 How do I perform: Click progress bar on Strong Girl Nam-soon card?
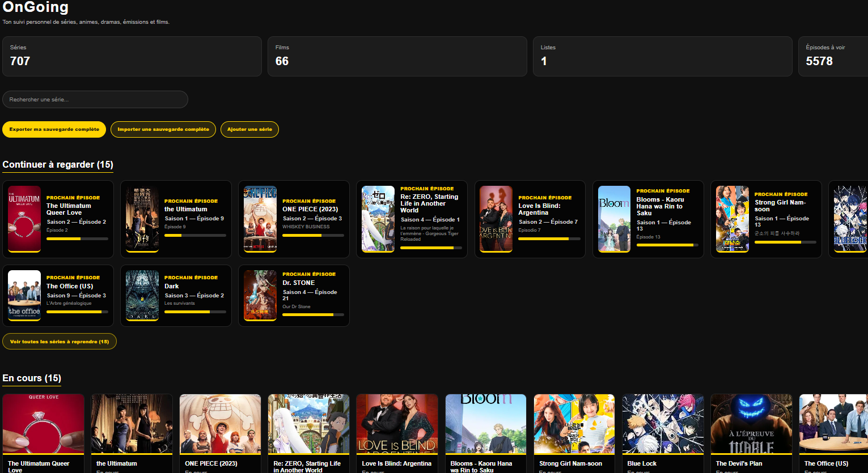click(785, 242)
